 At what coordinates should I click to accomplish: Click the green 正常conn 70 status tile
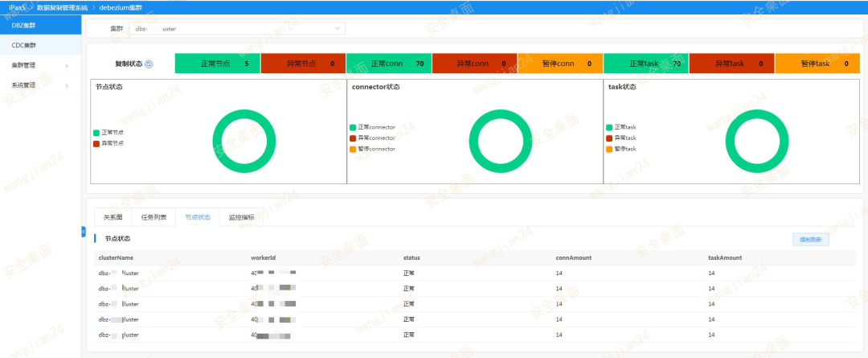pyautogui.click(x=389, y=64)
